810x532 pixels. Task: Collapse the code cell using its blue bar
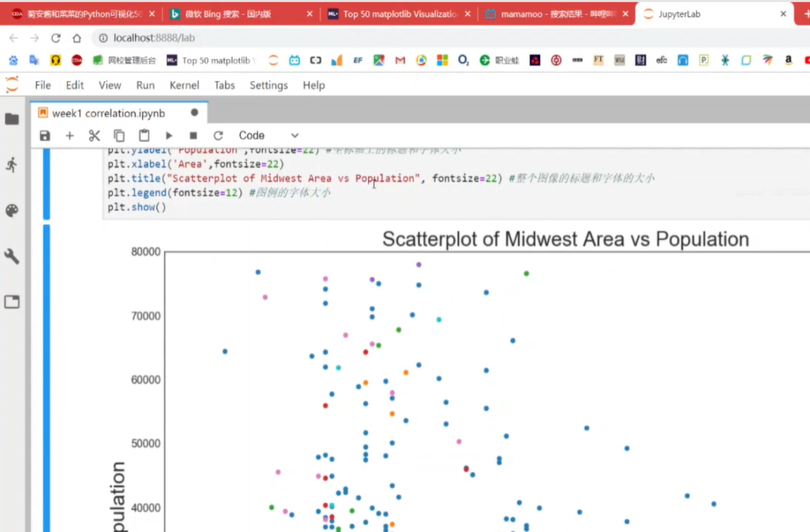(46, 184)
